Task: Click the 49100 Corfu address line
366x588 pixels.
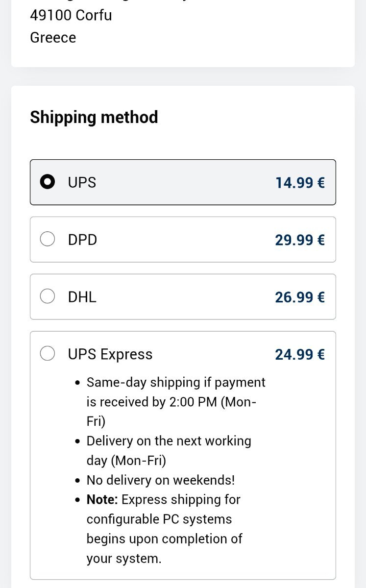Action: tap(71, 15)
